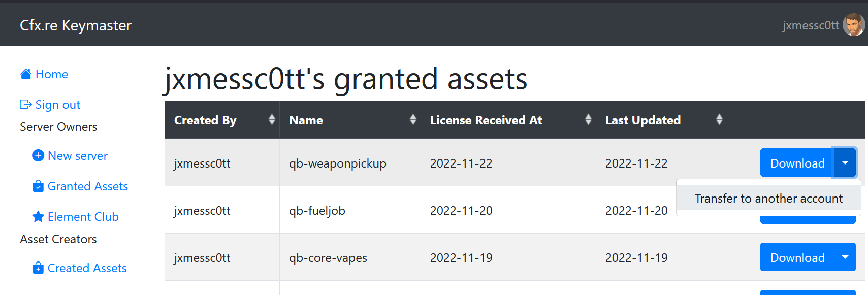Select the star icon beside Element Club
The image size is (868, 295).
click(38, 216)
